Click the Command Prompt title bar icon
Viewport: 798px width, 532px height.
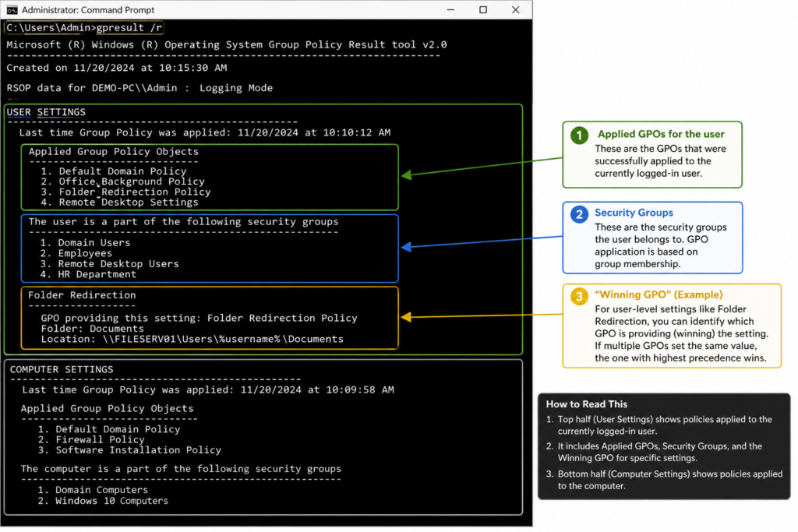click(x=12, y=9)
